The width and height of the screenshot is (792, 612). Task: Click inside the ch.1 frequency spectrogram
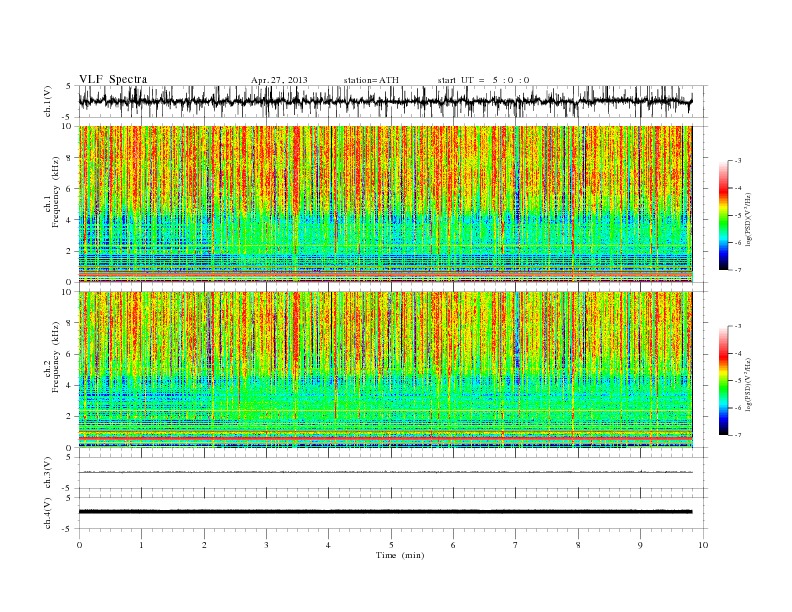coord(392,204)
